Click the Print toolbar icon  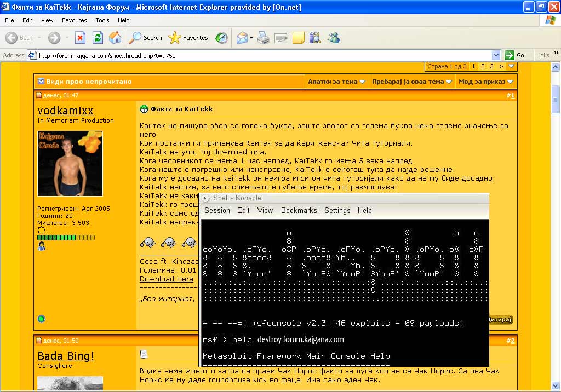pos(264,38)
